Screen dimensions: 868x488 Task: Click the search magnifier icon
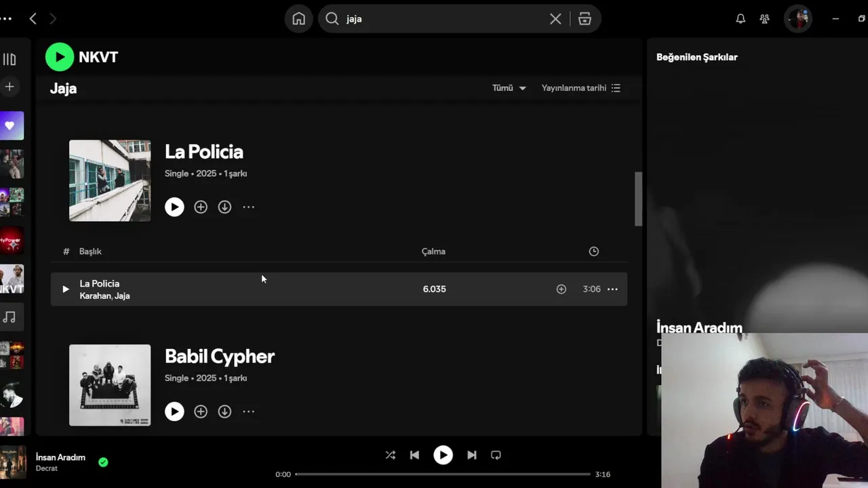pos(332,19)
